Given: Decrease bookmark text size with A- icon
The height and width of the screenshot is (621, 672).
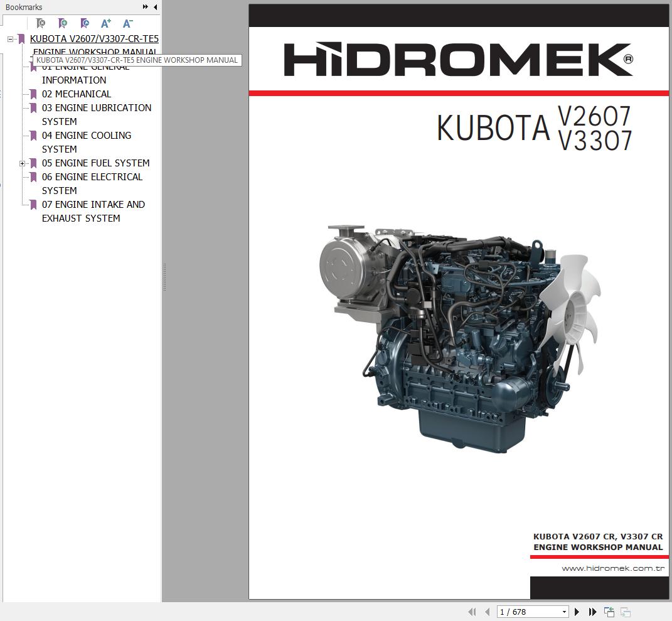Looking at the screenshot, I should point(127,24).
